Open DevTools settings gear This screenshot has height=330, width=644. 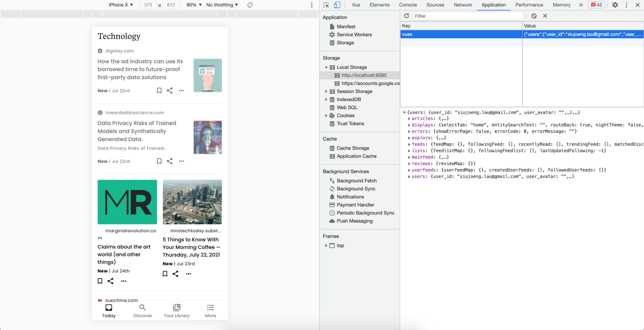(x=615, y=5)
